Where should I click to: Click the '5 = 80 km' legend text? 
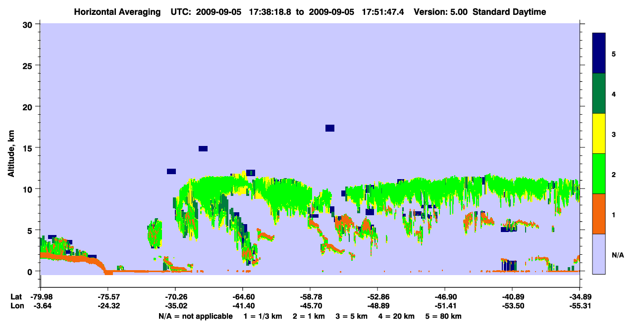tap(443, 316)
